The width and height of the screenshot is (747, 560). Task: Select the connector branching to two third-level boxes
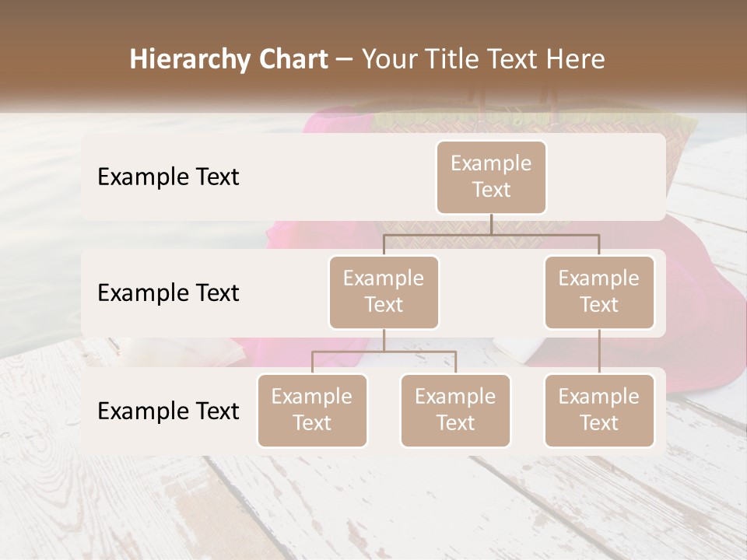[384, 352]
